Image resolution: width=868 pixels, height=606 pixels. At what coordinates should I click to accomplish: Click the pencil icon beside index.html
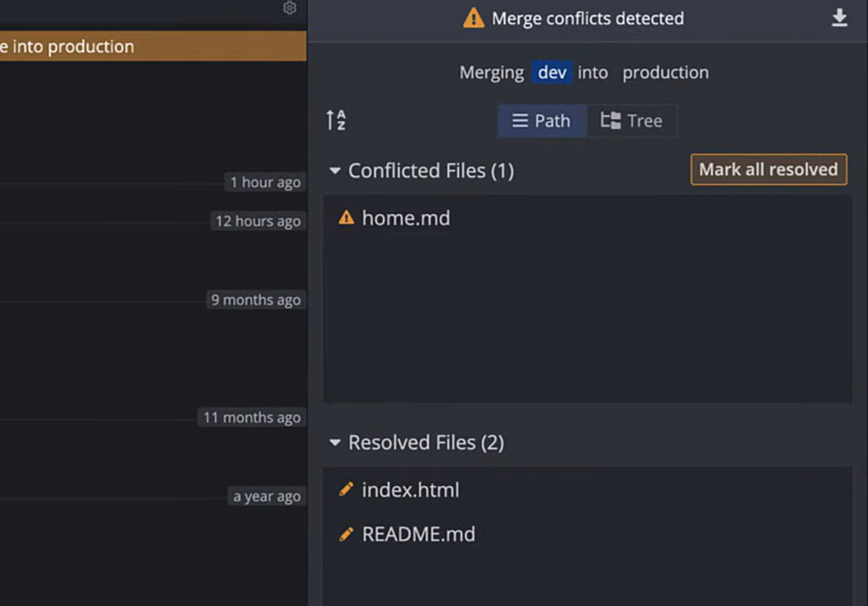pyautogui.click(x=346, y=489)
